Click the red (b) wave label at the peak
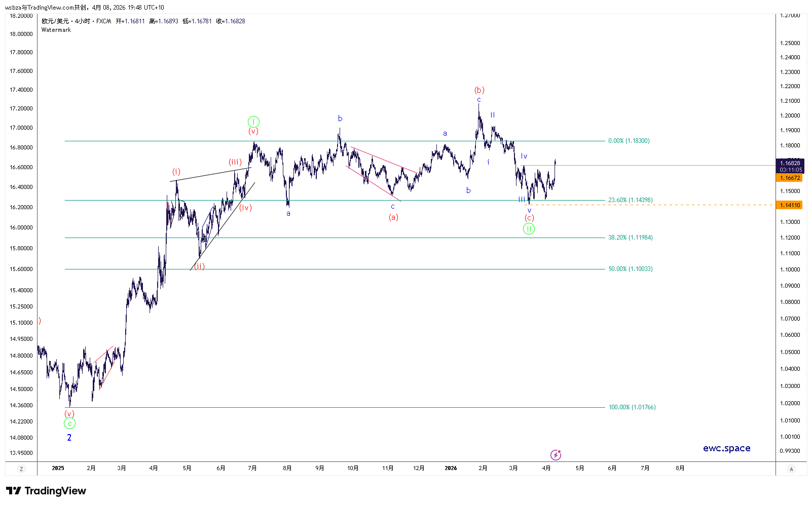 pyautogui.click(x=479, y=90)
